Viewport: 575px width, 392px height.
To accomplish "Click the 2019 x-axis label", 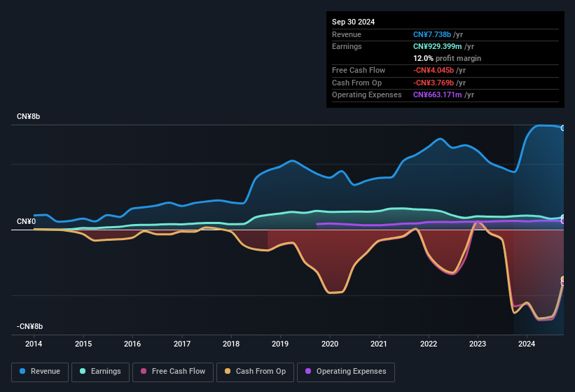I will pyautogui.click(x=280, y=344).
